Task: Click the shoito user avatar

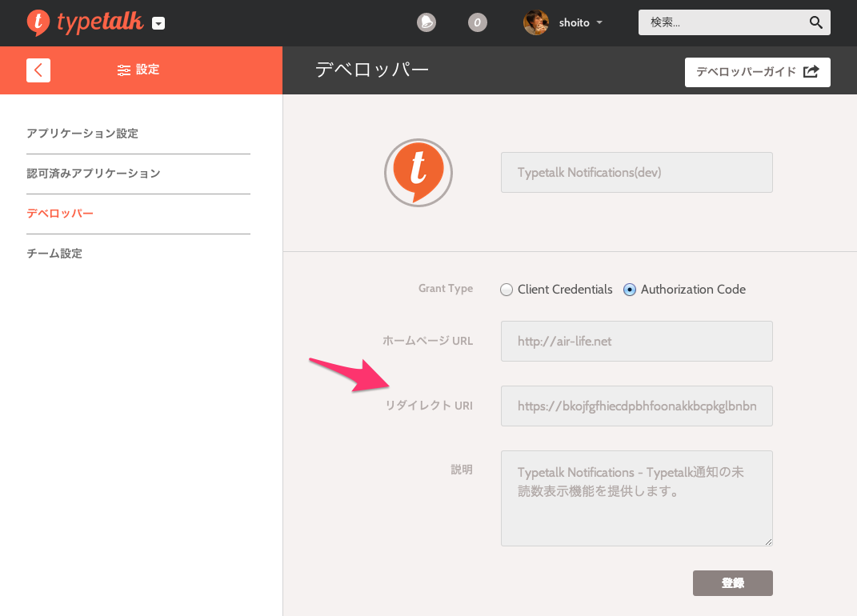Action: pos(535,22)
